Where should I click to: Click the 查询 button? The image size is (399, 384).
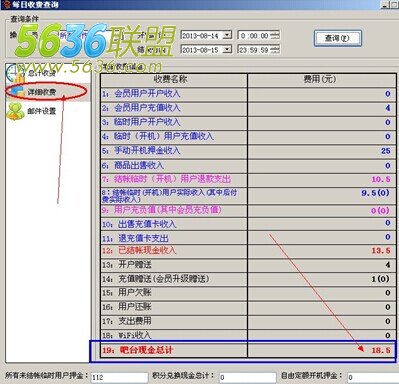337,38
